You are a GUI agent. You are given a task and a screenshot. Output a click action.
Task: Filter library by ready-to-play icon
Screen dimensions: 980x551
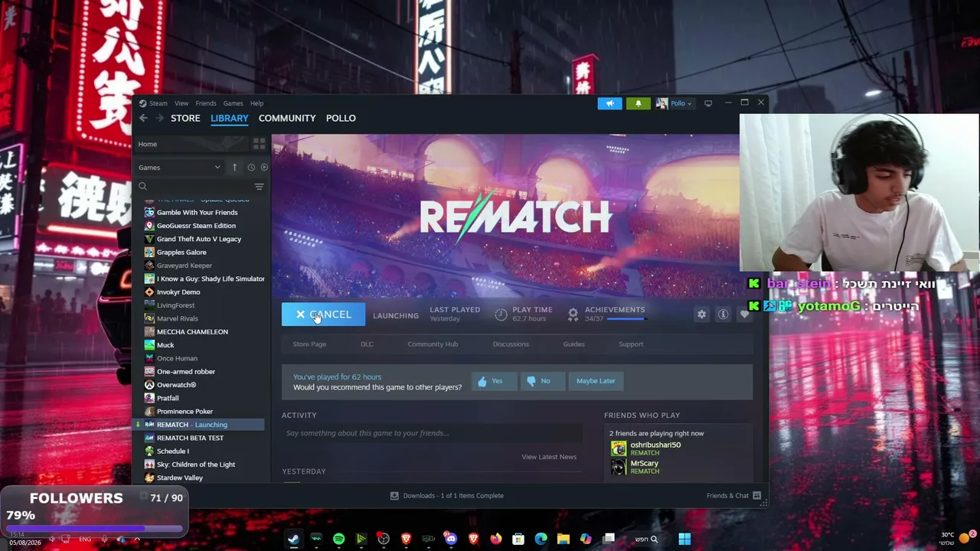coord(264,168)
